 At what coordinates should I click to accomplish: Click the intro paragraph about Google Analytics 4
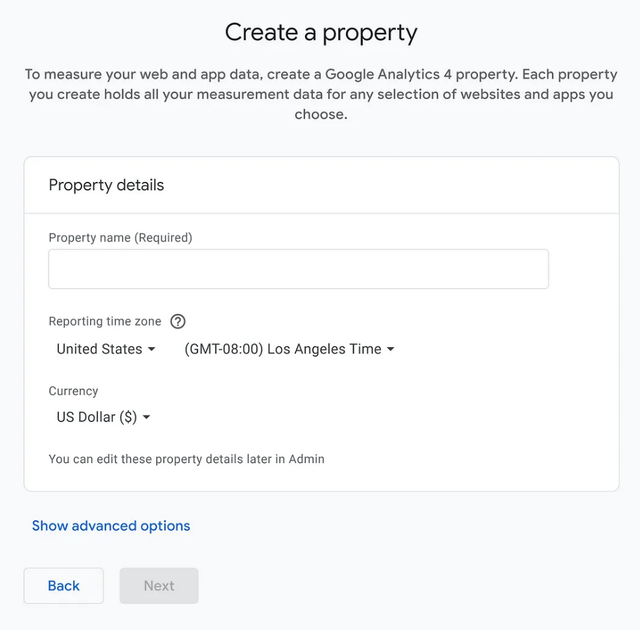321,94
